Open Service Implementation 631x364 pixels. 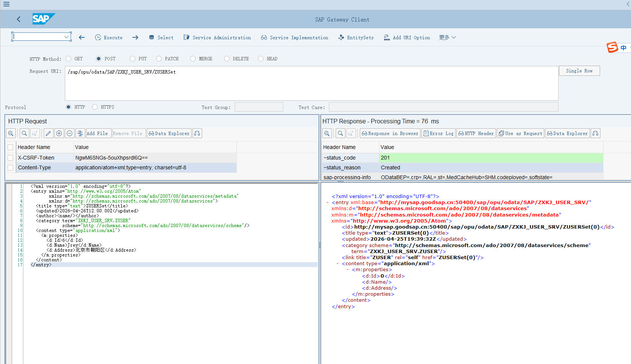tap(295, 37)
